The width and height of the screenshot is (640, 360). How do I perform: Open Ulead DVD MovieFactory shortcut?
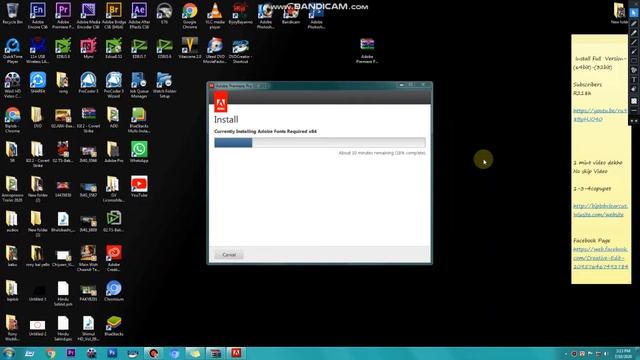point(215,50)
